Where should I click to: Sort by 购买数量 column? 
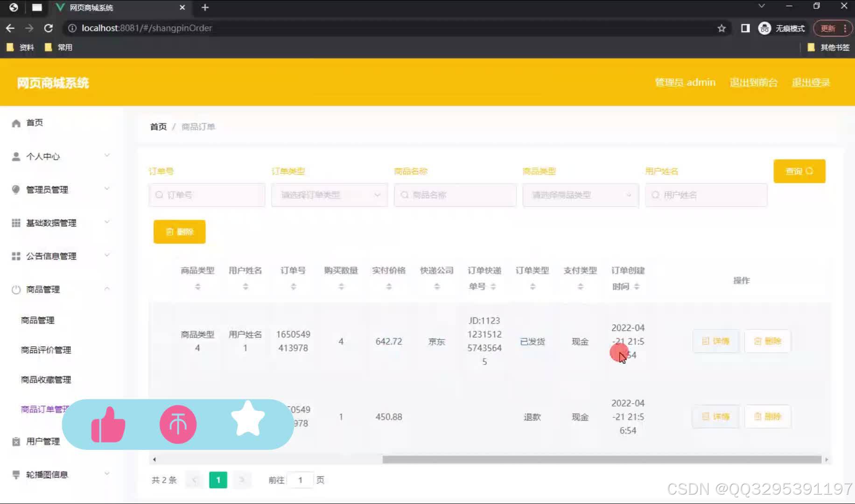pyautogui.click(x=341, y=287)
